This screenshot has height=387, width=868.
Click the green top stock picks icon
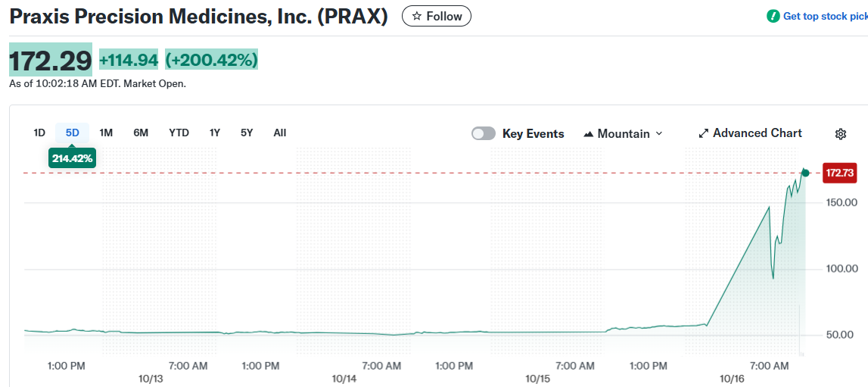tap(773, 16)
